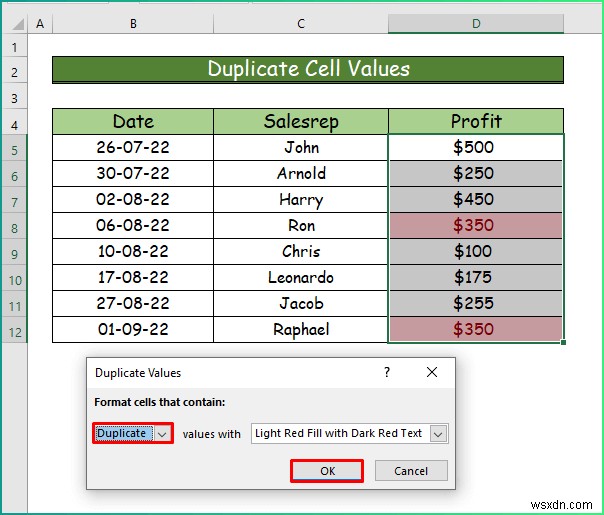604x515 pixels.
Task: Click the Leonardo salesrep cell
Action: tap(301, 277)
